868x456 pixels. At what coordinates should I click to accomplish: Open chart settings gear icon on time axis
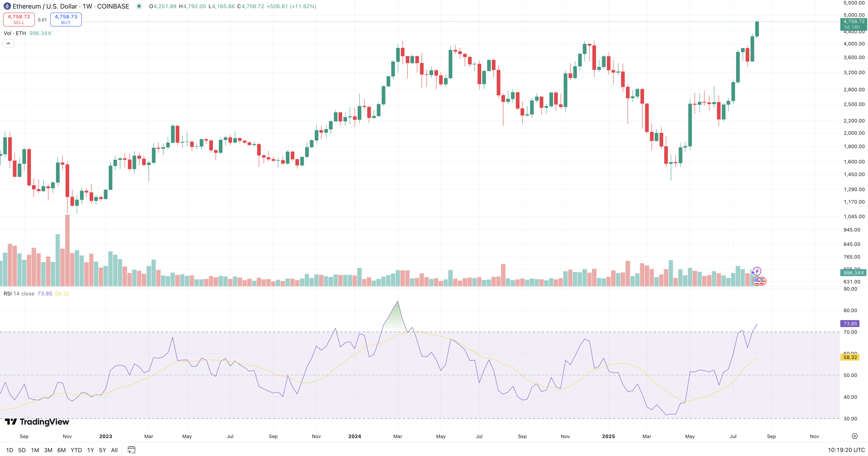(x=854, y=436)
